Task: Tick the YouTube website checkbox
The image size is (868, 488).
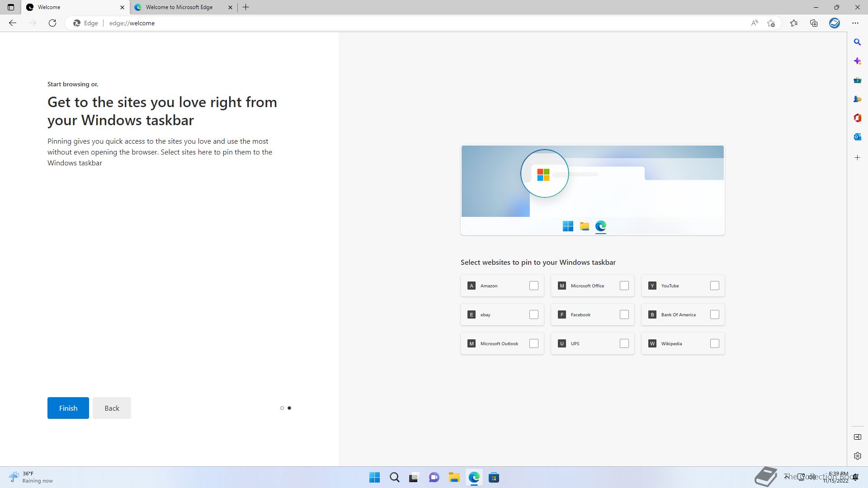Action: [x=714, y=286]
